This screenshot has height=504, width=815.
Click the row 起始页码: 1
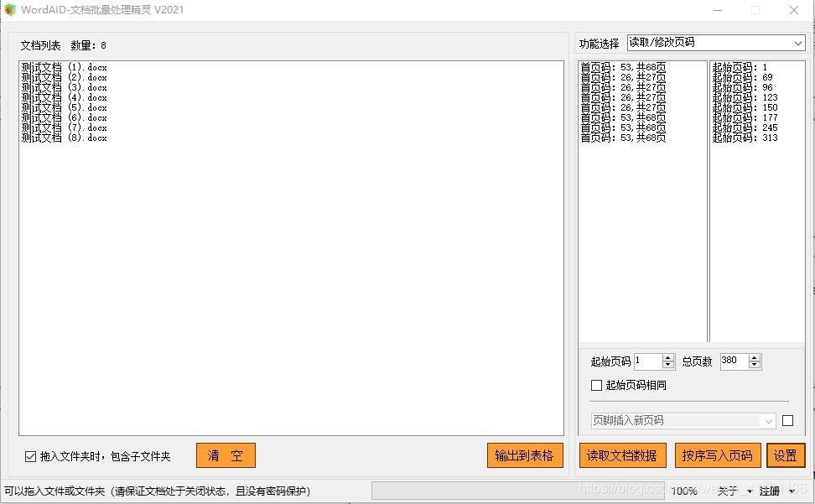740,67
